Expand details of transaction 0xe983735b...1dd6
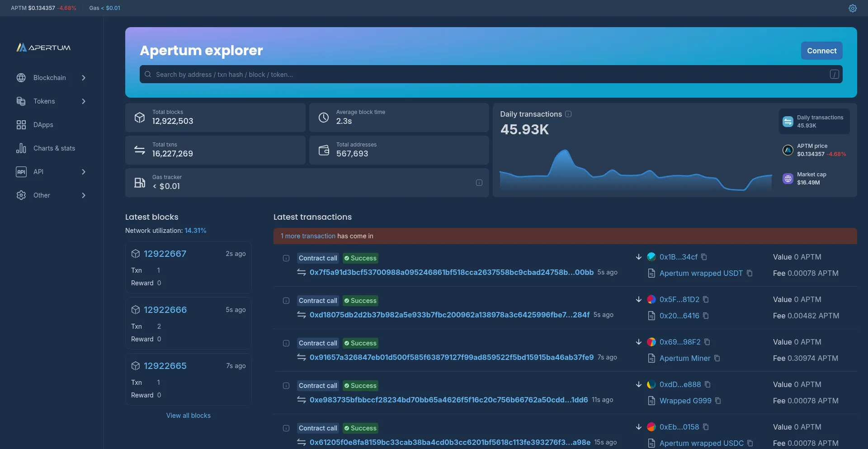 [x=286, y=386]
